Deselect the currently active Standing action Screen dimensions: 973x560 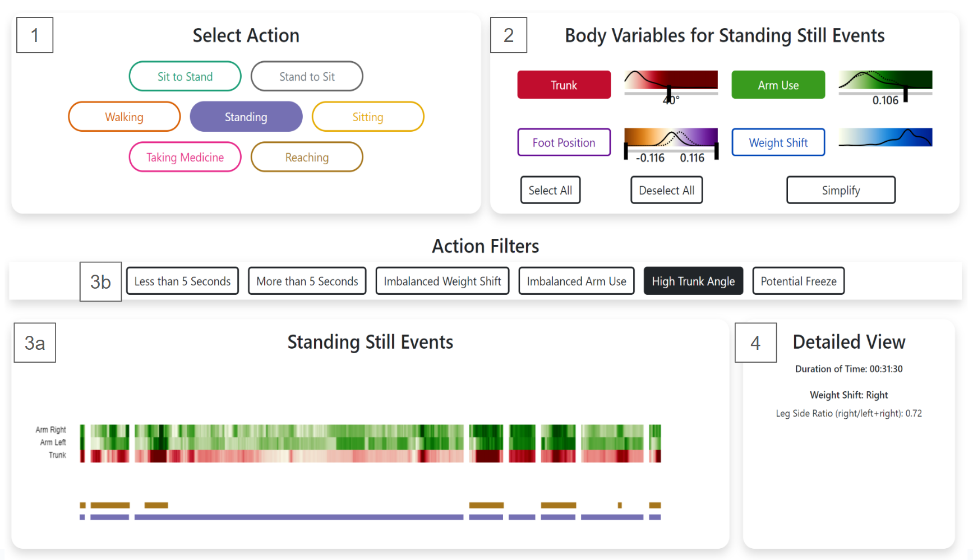click(246, 117)
